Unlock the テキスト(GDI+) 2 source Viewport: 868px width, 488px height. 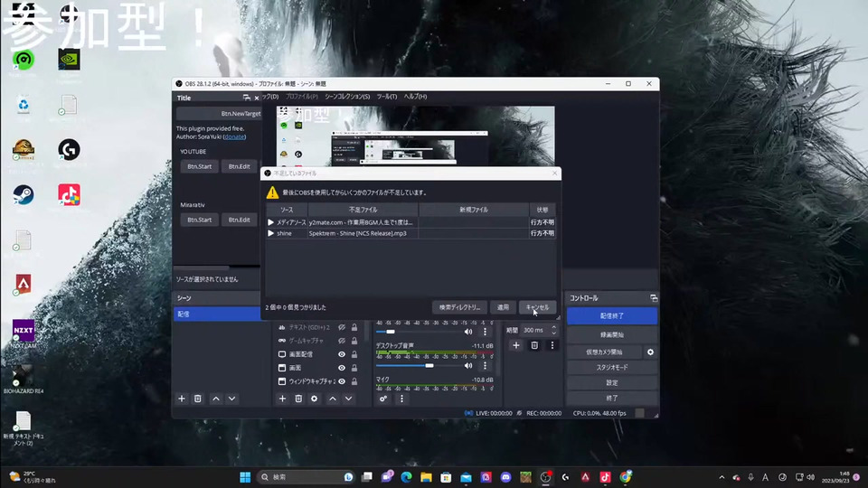pos(354,327)
